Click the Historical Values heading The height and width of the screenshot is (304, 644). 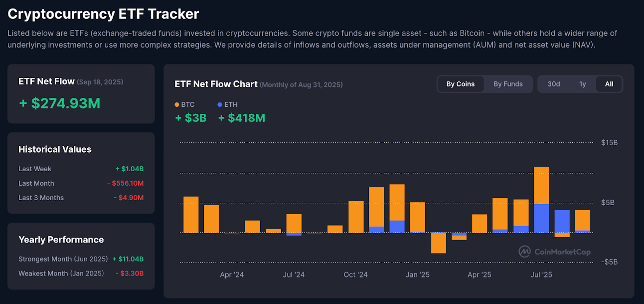pyautogui.click(x=55, y=149)
